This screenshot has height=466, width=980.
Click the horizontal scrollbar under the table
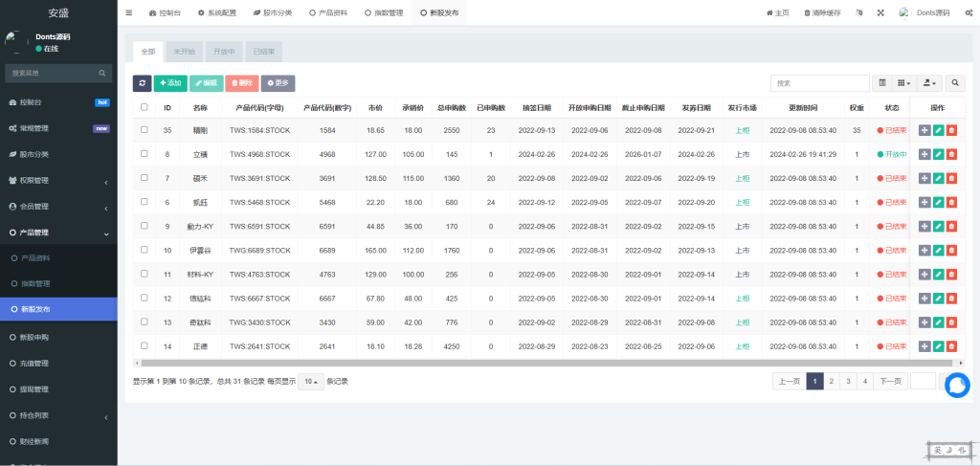pyautogui.click(x=546, y=363)
